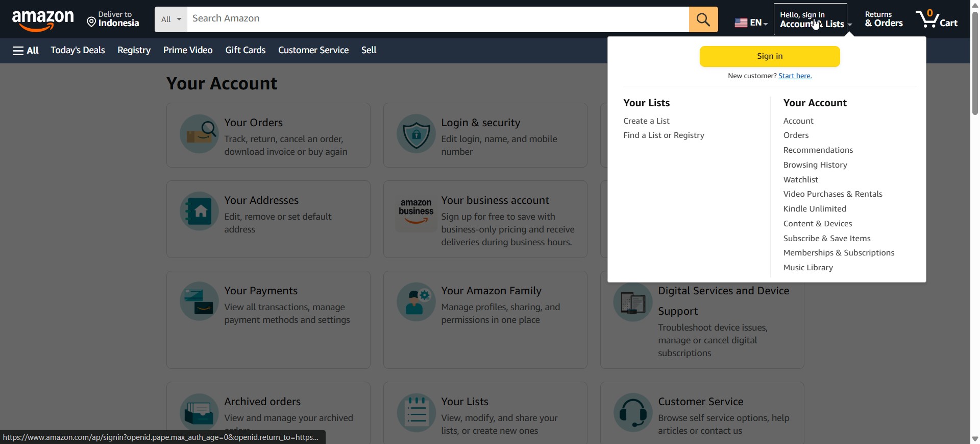The height and width of the screenshot is (444, 980).
Task: Open Archived orders card title
Action: 262,402
